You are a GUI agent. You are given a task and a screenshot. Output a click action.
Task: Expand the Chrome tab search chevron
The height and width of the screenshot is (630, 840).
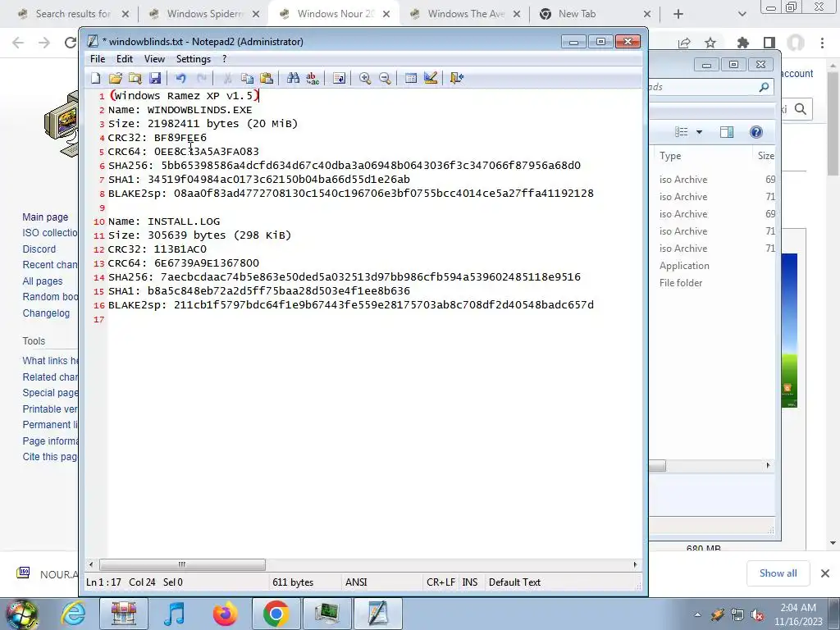742,14
